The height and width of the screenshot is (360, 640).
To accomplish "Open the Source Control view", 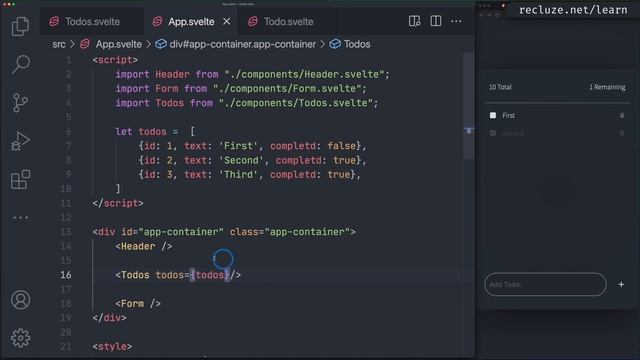I will coord(20,102).
